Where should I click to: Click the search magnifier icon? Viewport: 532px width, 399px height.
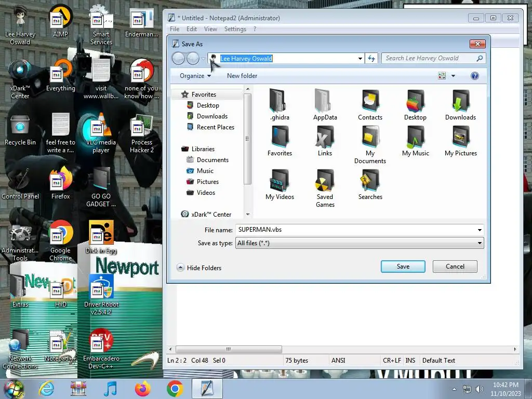click(x=480, y=58)
